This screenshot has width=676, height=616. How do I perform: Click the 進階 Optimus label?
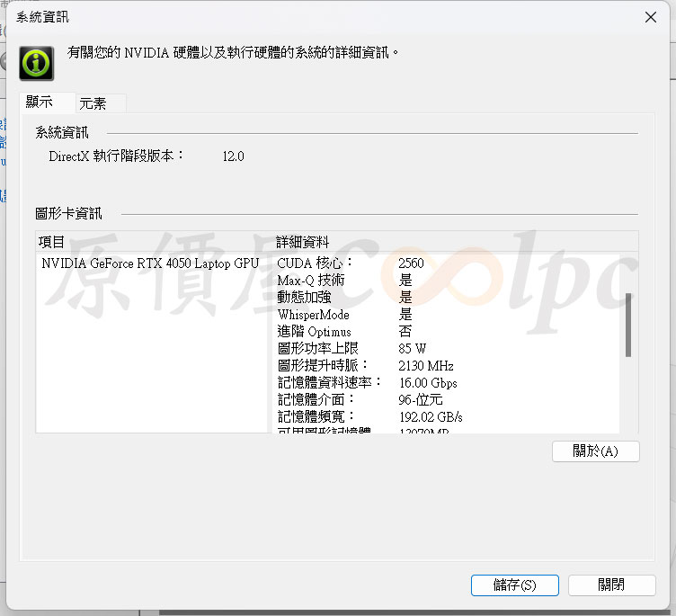(315, 331)
